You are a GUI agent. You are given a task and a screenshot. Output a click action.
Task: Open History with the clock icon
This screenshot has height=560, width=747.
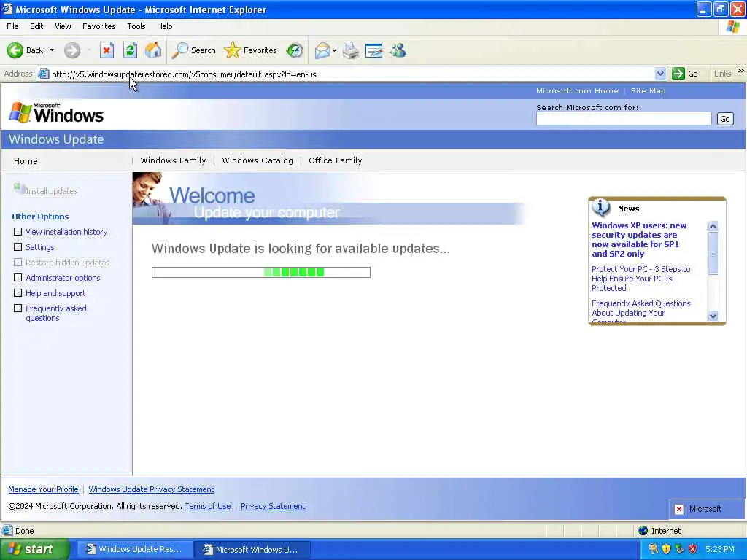click(295, 50)
